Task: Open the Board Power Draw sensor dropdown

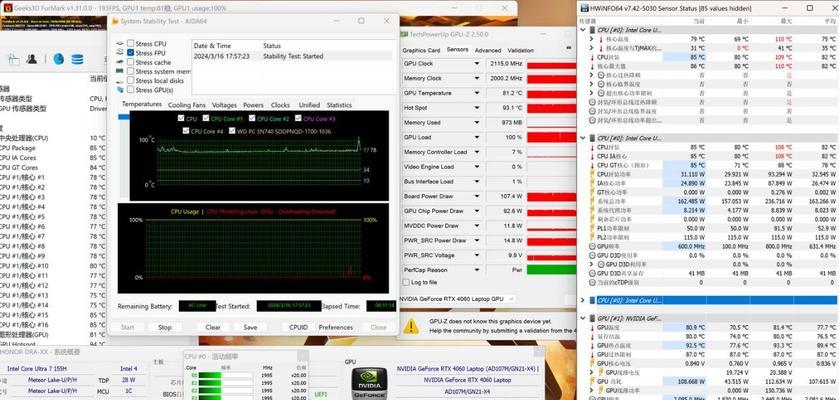Action: point(477,196)
